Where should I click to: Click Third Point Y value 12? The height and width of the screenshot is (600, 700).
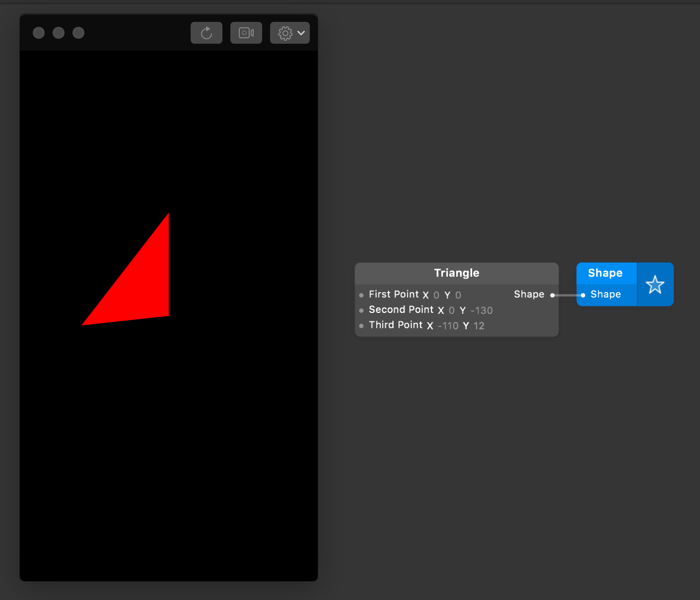coord(479,326)
